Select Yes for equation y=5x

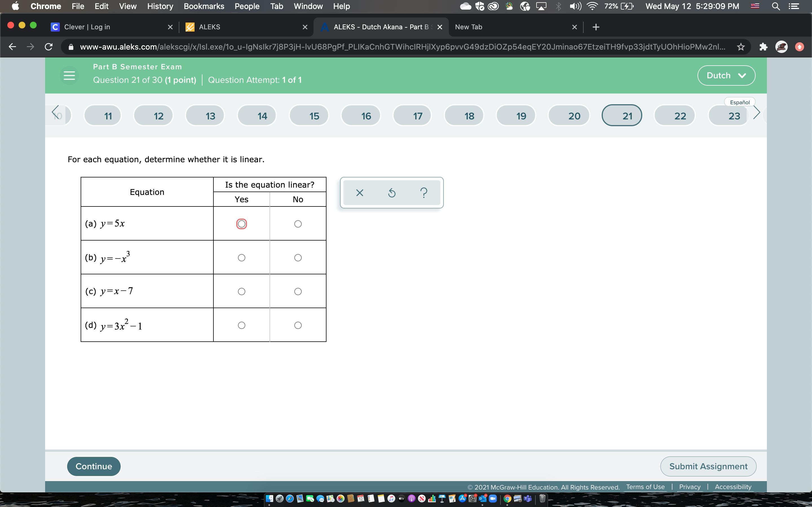tap(241, 224)
